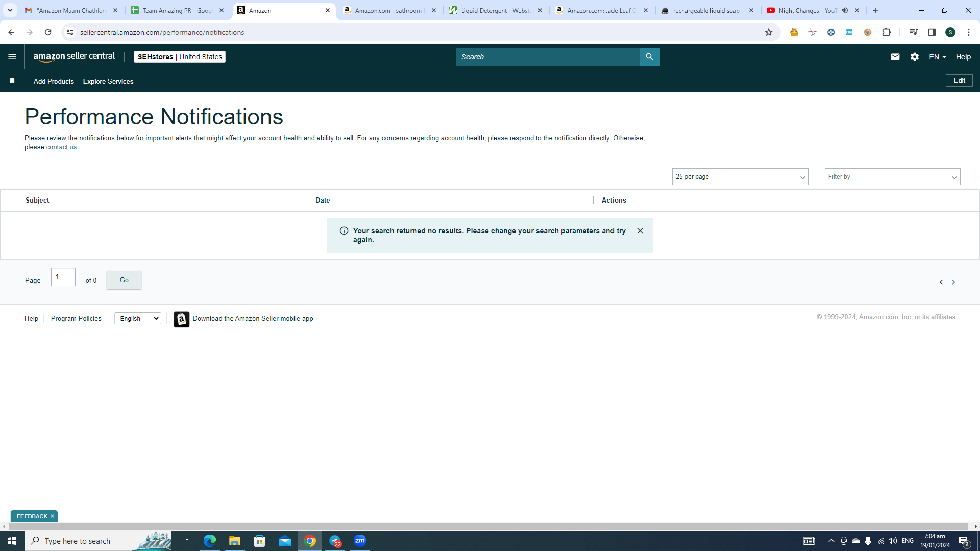The width and height of the screenshot is (980, 551).
Task: Switch to Team Amazing PR Google Sheets tab
Action: pos(178,10)
